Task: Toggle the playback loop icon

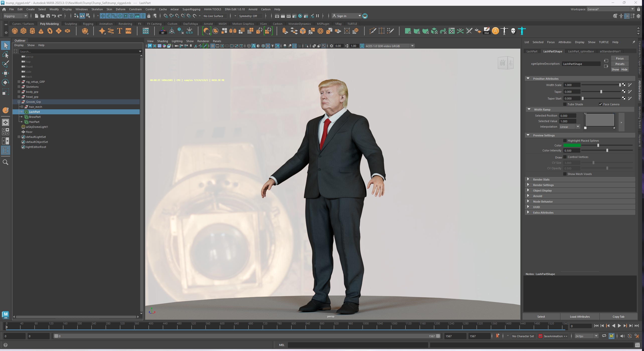Action: pos(604,336)
